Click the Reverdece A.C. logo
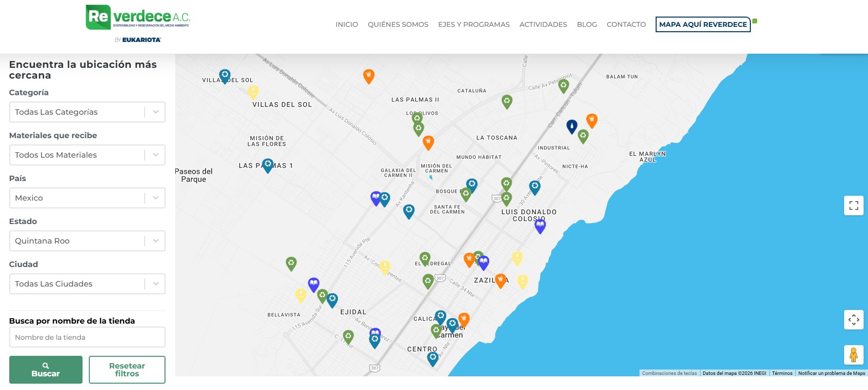The height and width of the screenshot is (390, 868). [138, 20]
